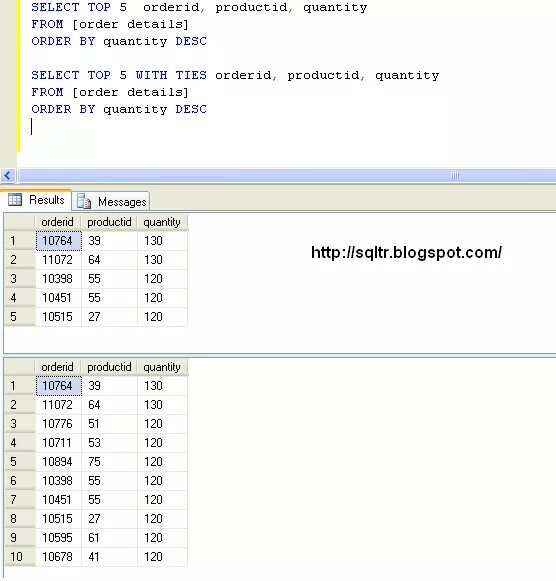Select row header 5 in first result grid
Image resolution: width=556 pixels, height=581 pixels.
pyautogui.click(x=20, y=317)
